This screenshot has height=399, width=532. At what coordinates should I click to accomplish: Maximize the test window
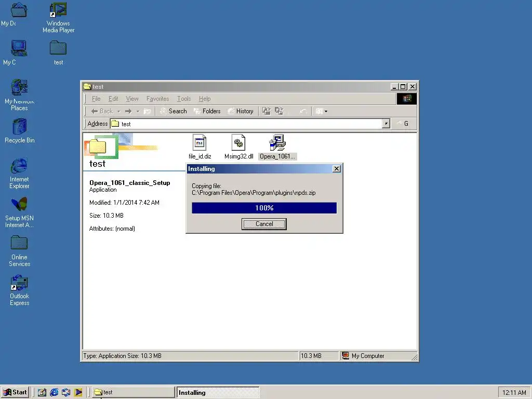pyautogui.click(x=403, y=87)
